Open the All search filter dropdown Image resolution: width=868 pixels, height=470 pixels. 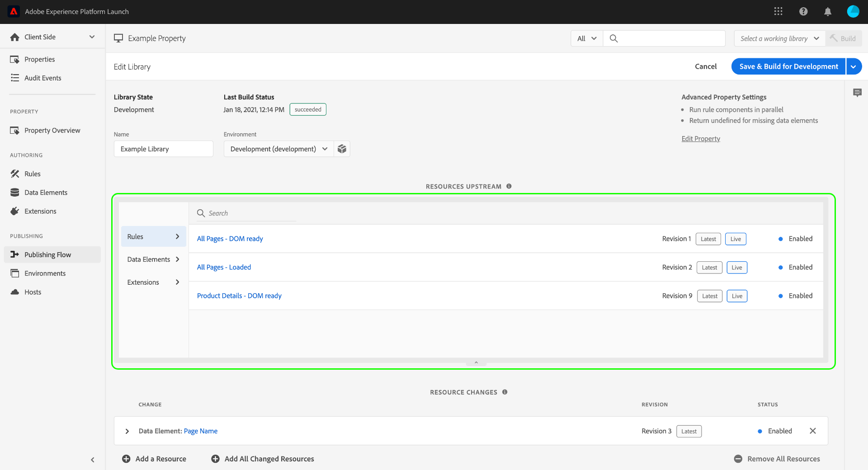tap(587, 38)
